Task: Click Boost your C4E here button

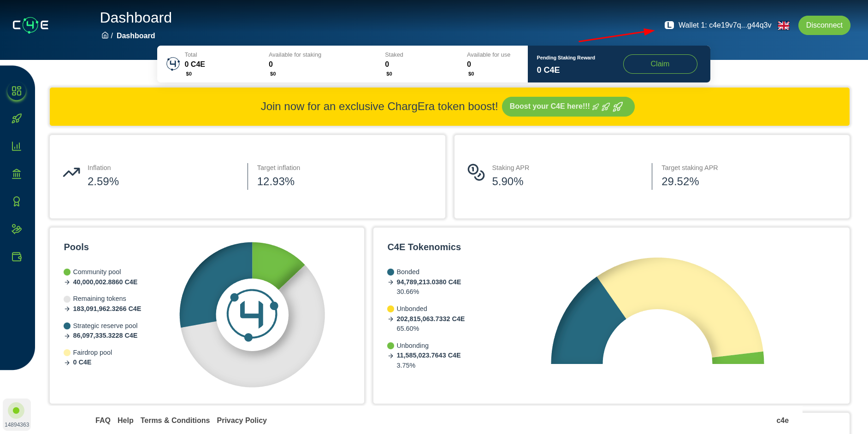Action: pyautogui.click(x=568, y=106)
